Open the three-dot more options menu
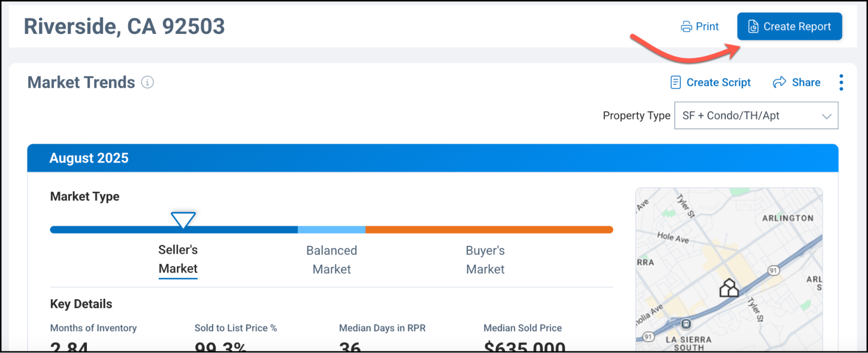The height and width of the screenshot is (353, 868). pos(841,82)
